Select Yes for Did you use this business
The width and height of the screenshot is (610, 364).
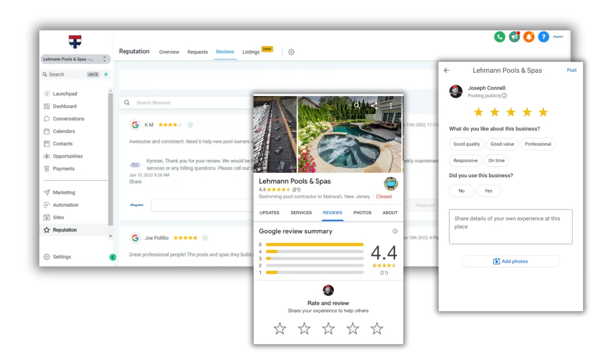pyautogui.click(x=489, y=191)
